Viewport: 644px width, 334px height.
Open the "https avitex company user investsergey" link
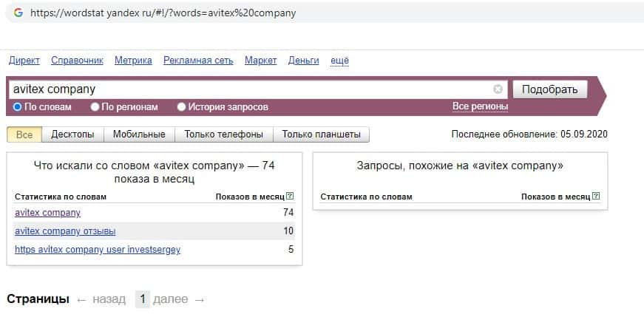[98, 250]
